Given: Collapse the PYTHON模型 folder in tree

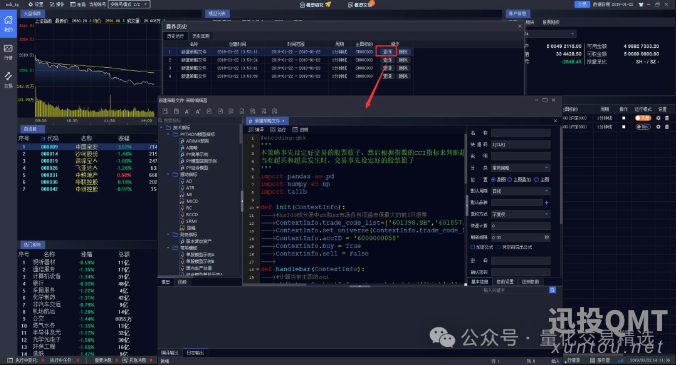Looking at the screenshot, I should click(168, 135).
